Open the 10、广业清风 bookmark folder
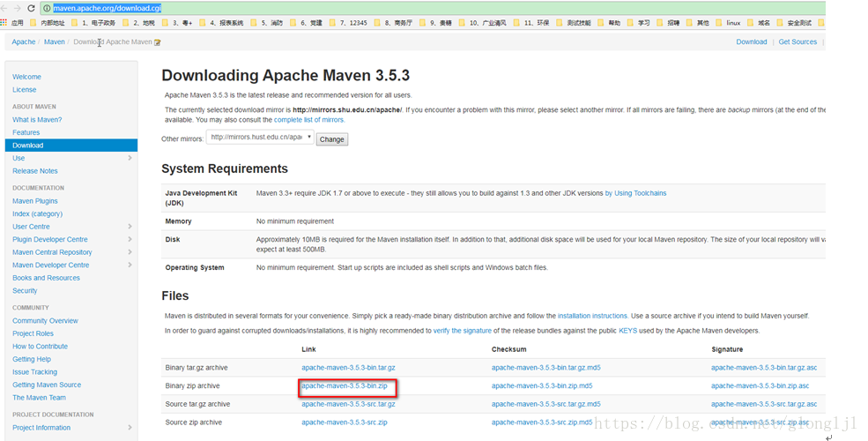Screen dimensions: 868x441 pos(482,23)
